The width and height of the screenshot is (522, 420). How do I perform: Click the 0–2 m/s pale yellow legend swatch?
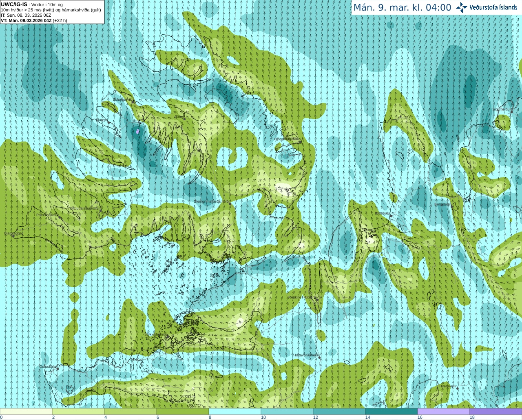coord(26,411)
